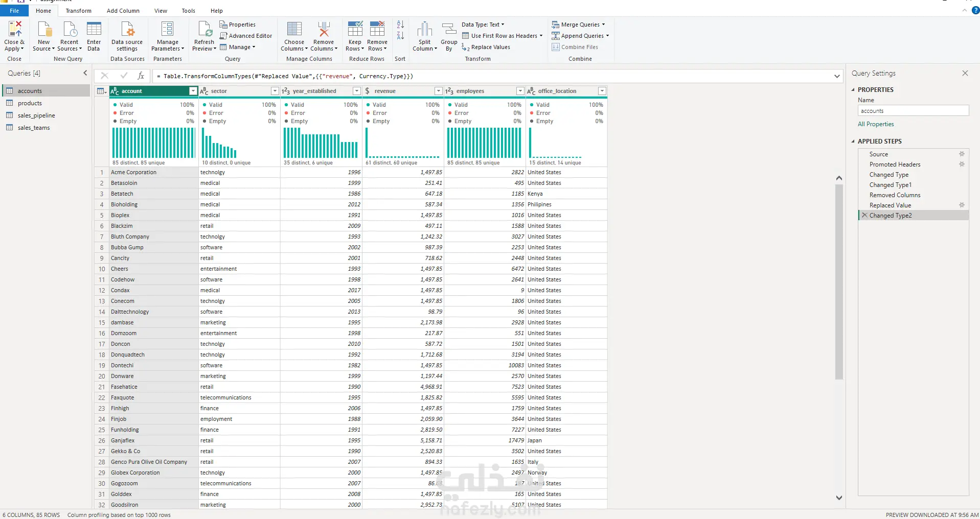Viewport: 980px width, 519px height.
Task: Open query Properties from the ribbon
Action: (238, 25)
